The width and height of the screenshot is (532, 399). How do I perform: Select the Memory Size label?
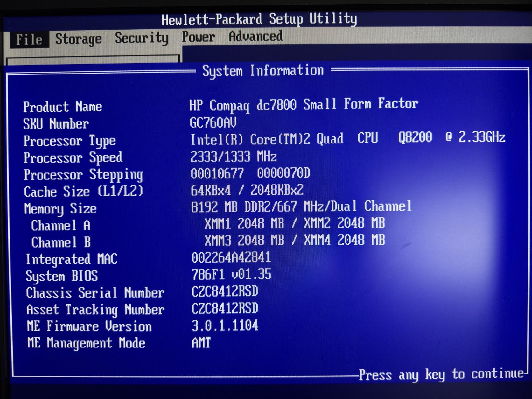click(60, 209)
